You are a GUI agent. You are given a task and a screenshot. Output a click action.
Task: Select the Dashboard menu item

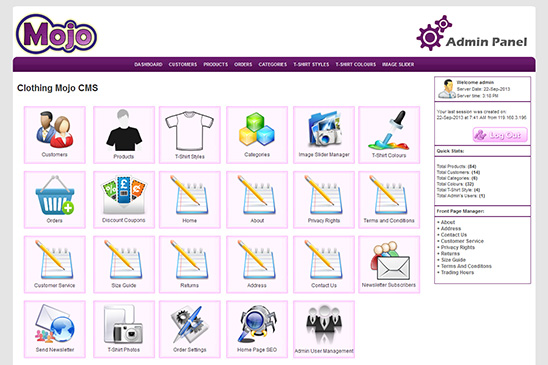(x=148, y=64)
